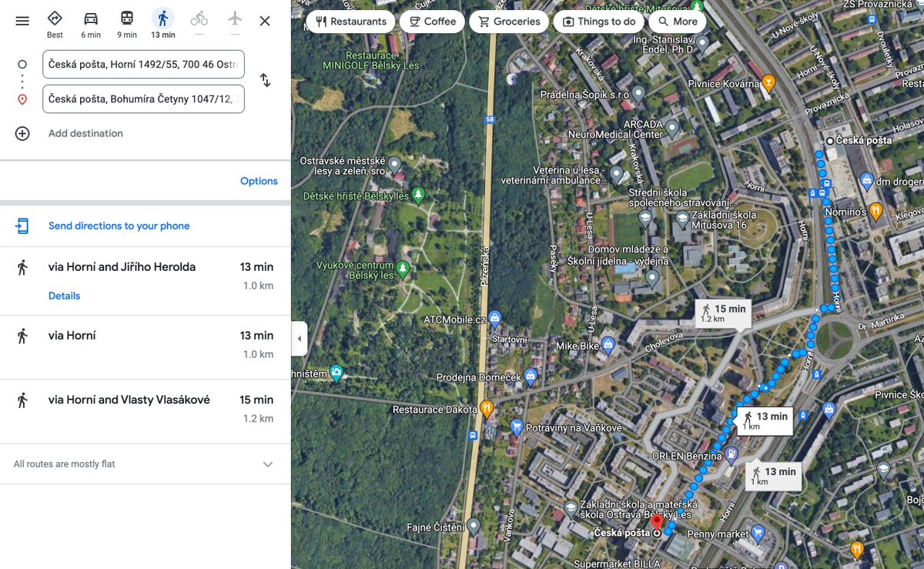Screen dimensions: 924x569
Task: Edit destination Česká pošta, Bohumíra Četyny field
Action: point(143,99)
